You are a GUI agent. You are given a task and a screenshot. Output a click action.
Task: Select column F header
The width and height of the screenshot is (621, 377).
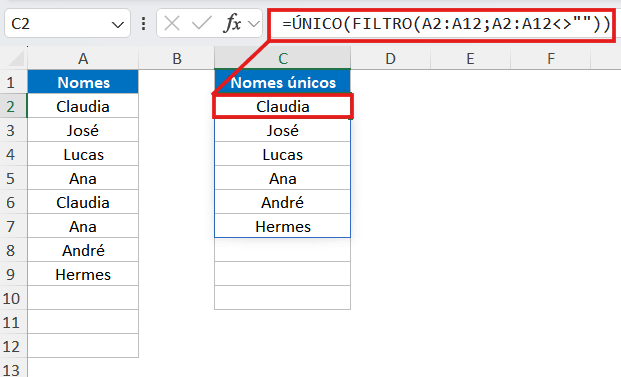(551, 59)
